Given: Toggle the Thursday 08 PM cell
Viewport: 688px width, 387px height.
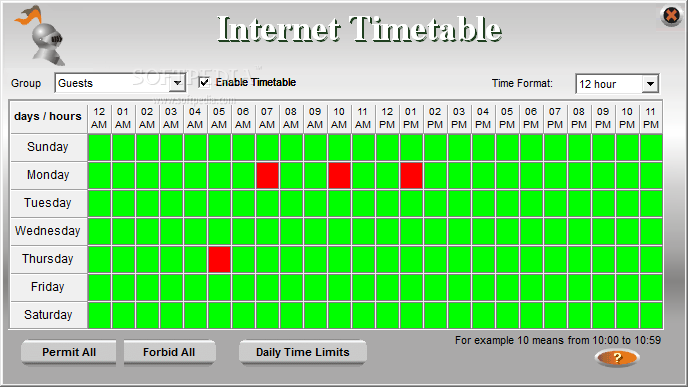Looking at the screenshot, I should click(580, 259).
